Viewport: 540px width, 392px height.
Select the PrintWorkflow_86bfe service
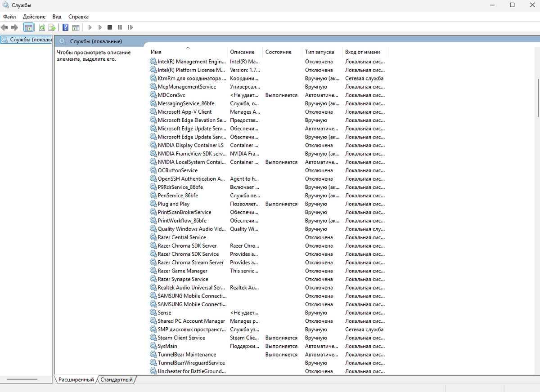pyautogui.click(x=268, y=221)
